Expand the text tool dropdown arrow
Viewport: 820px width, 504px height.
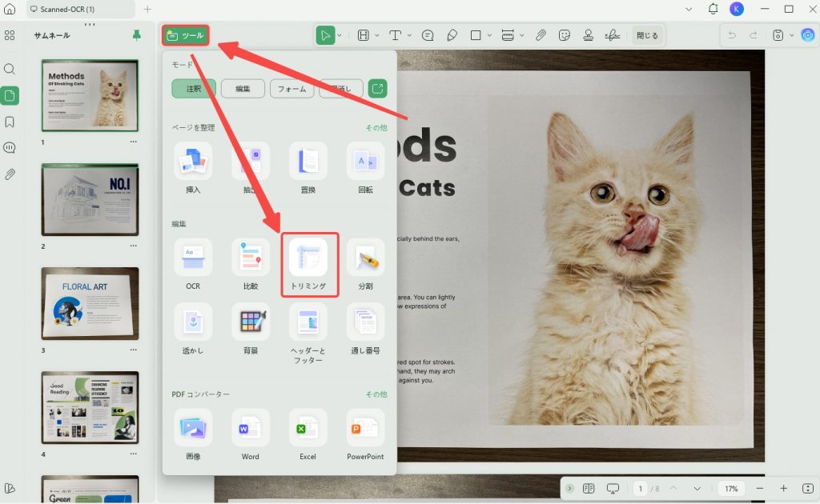pos(409,35)
